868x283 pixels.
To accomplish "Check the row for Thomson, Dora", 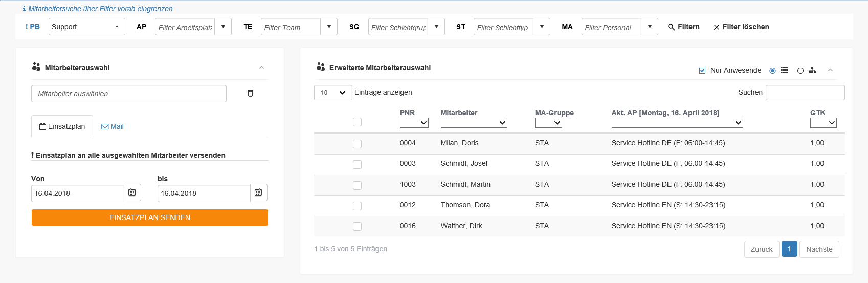I will pos(357,206).
